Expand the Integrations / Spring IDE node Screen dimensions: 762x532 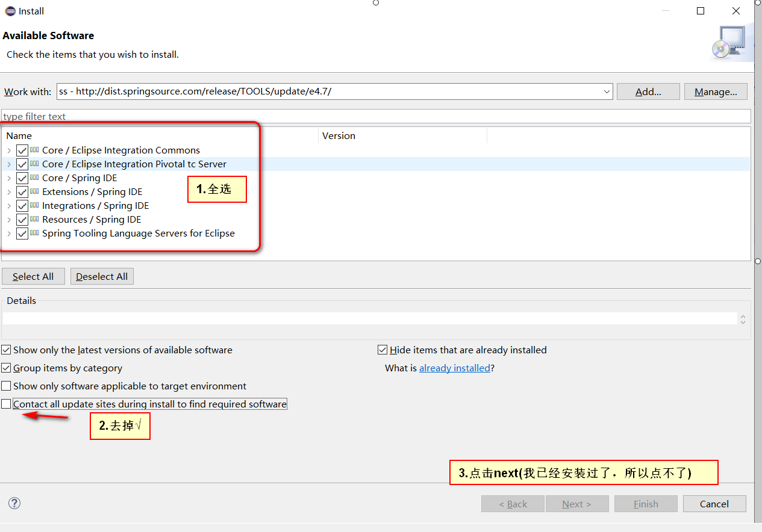[x=9, y=206]
